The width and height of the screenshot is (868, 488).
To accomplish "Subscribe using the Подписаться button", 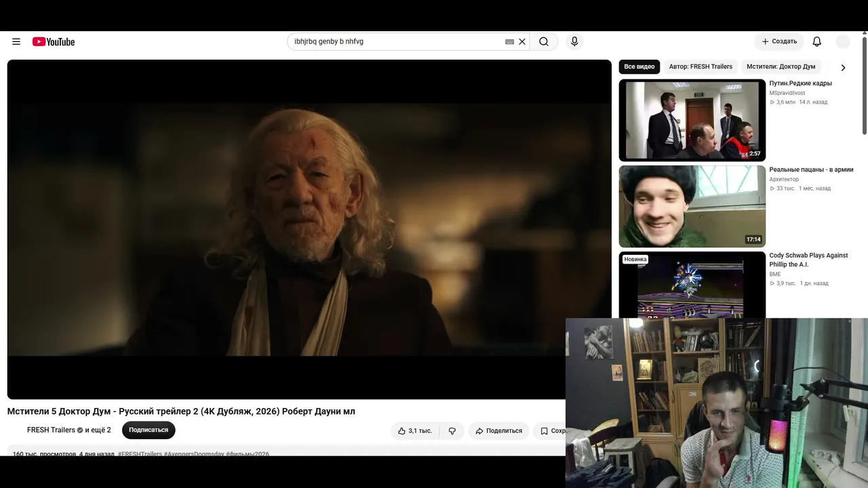I will point(149,430).
